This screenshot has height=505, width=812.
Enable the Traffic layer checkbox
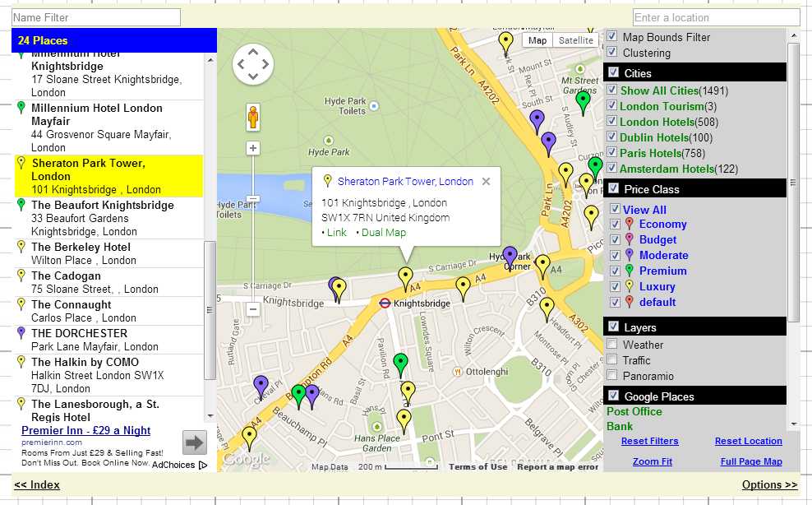coord(611,359)
